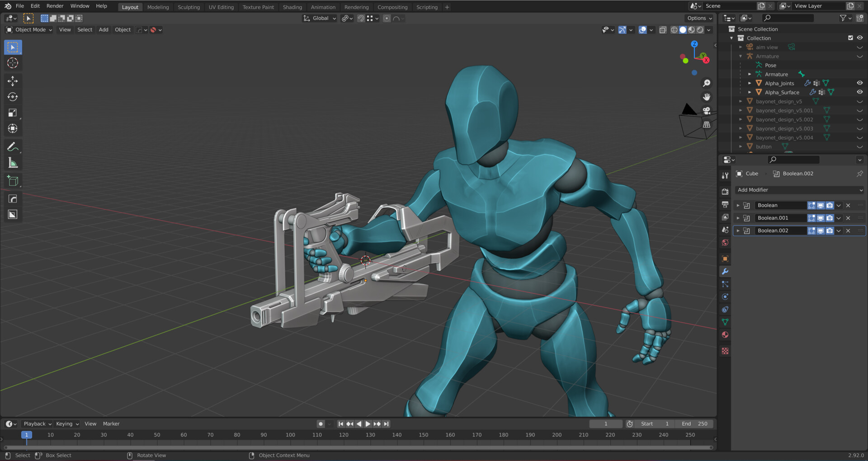Expand the Boolean.002 modifier panel
Image resolution: width=868 pixels, height=461 pixels.
coord(738,230)
